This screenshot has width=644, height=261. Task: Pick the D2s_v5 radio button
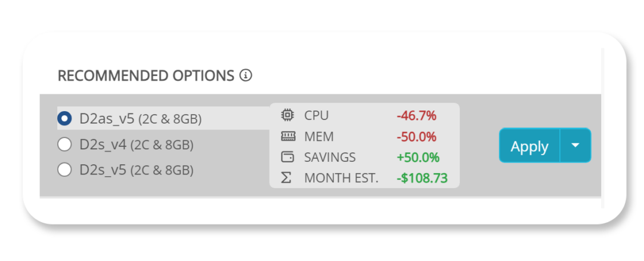point(64,170)
